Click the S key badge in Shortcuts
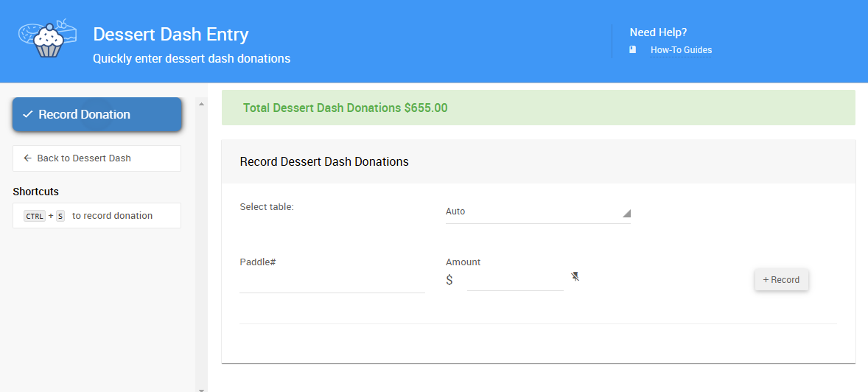This screenshot has height=392, width=868. (60, 216)
